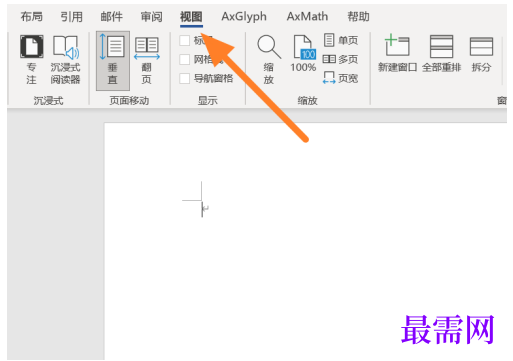This screenshot has height=361, width=513.
Task: Reset zoom to 100%
Action: click(x=303, y=54)
